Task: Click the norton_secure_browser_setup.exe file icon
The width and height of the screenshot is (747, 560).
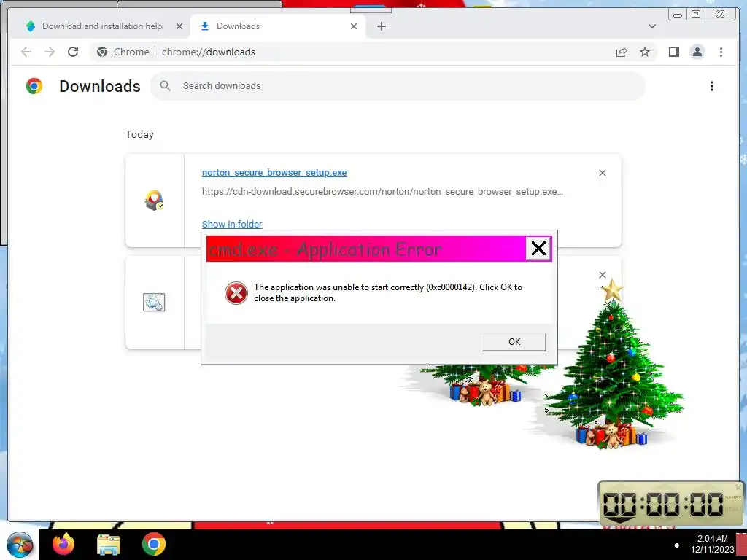Action: (154, 200)
